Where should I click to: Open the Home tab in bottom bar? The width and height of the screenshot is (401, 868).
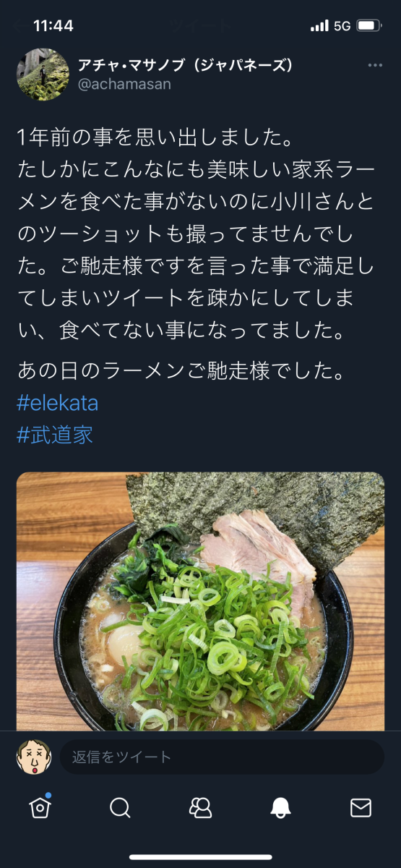tap(40, 807)
